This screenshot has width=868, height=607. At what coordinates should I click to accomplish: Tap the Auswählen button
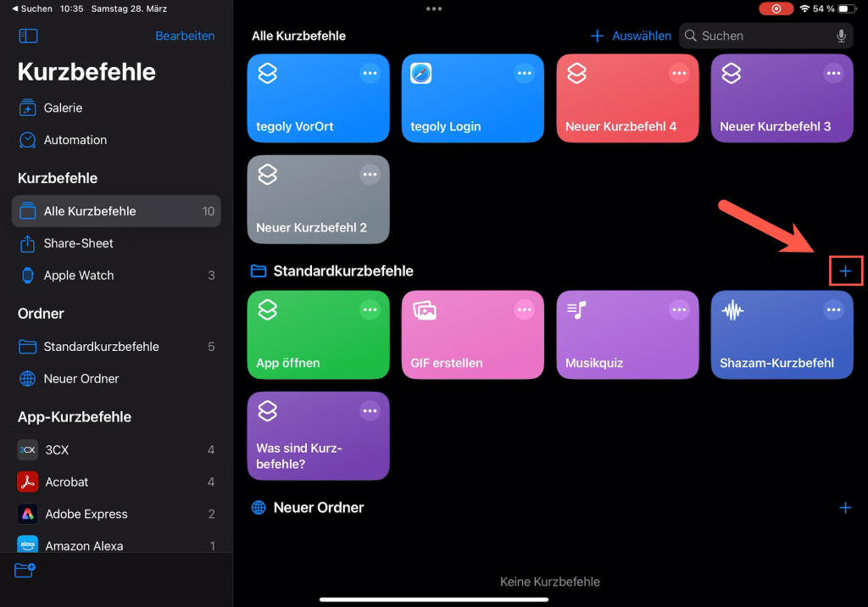pos(641,36)
